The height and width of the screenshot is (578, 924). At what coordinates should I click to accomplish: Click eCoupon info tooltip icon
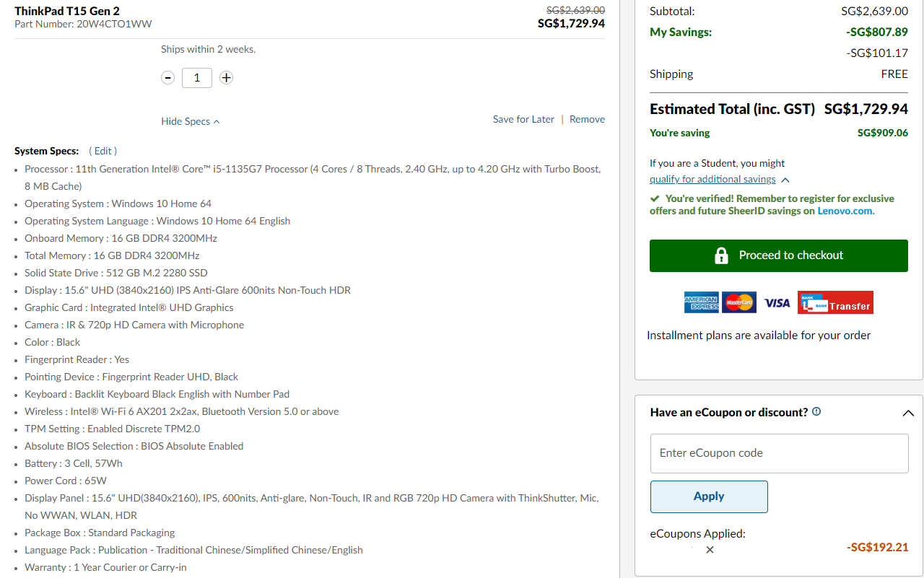coord(816,411)
